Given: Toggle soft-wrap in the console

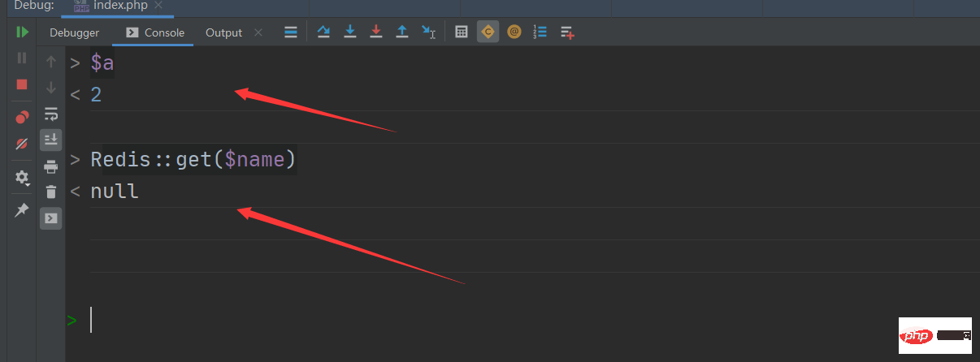Looking at the screenshot, I should [x=51, y=114].
